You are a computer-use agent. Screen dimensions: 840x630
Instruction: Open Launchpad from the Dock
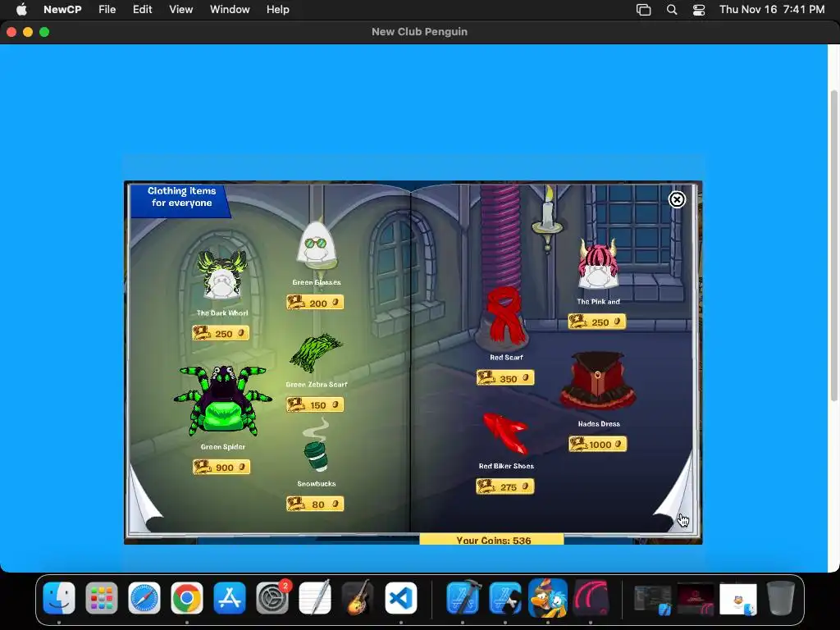pos(101,597)
